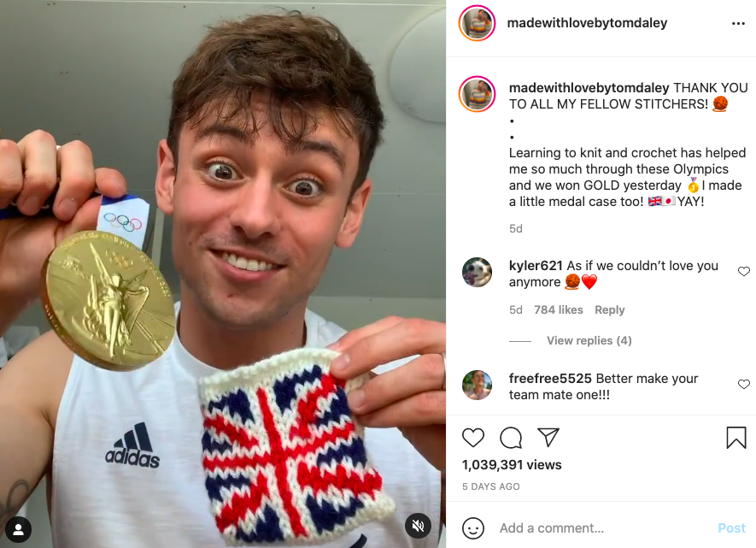The image size is (756, 548).
Task: Visit the freefree5525 username link
Action: pyautogui.click(x=550, y=379)
